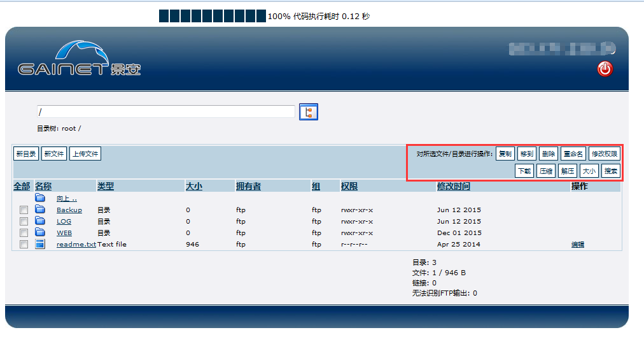This screenshot has width=644, height=337.
Task: Click the 新目录 button
Action: pyautogui.click(x=27, y=154)
